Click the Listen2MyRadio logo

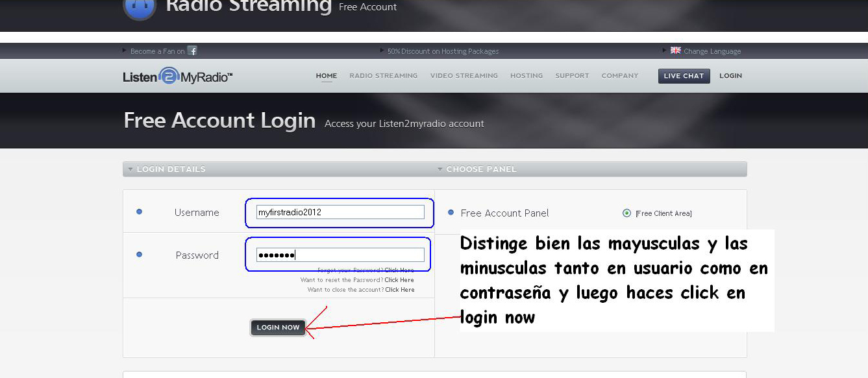[x=177, y=75]
